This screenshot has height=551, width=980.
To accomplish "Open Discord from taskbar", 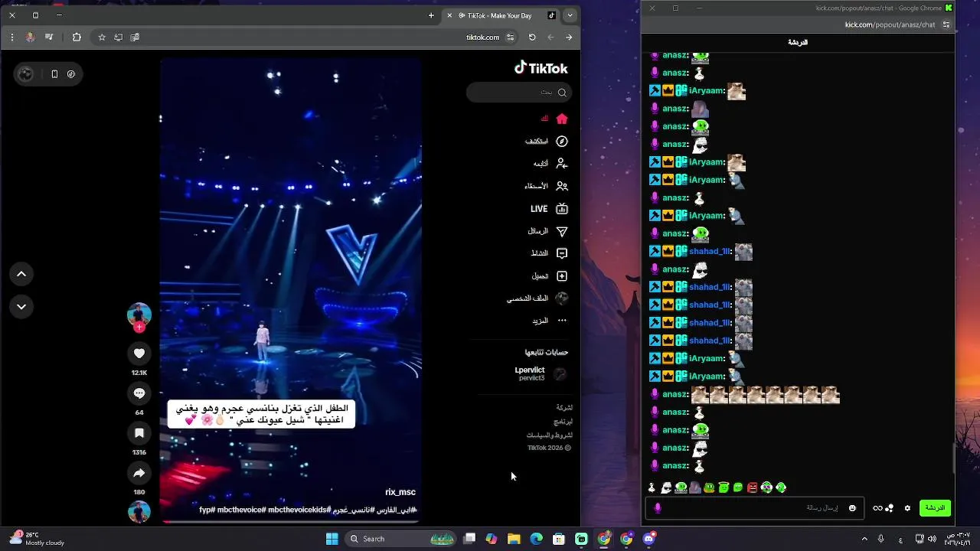I will (x=649, y=539).
